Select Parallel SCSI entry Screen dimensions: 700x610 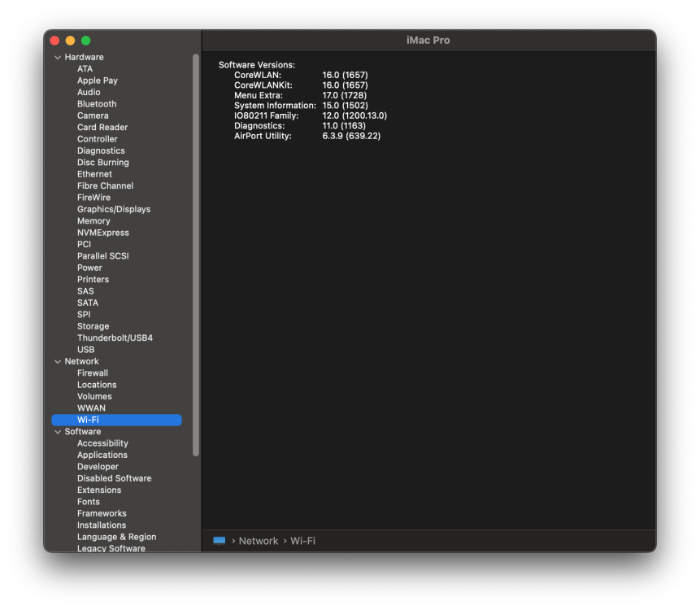(102, 256)
